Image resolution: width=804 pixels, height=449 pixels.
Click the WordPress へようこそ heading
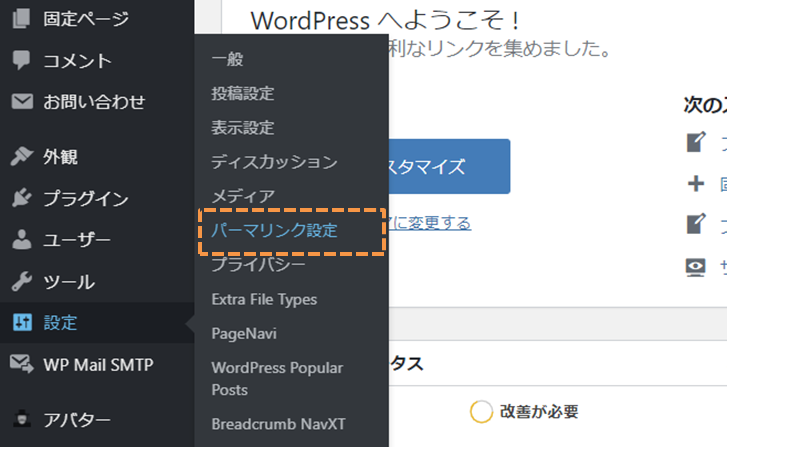coord(386,21)
